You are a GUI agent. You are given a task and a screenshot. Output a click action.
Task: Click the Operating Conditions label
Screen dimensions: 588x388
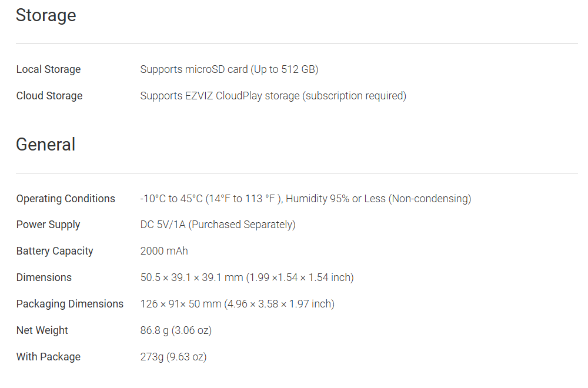(66, 199)
